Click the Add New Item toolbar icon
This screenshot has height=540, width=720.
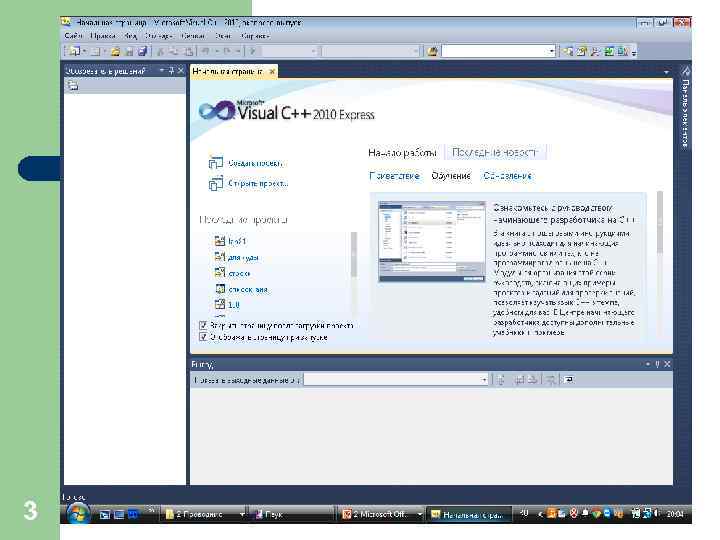(96, 51)
